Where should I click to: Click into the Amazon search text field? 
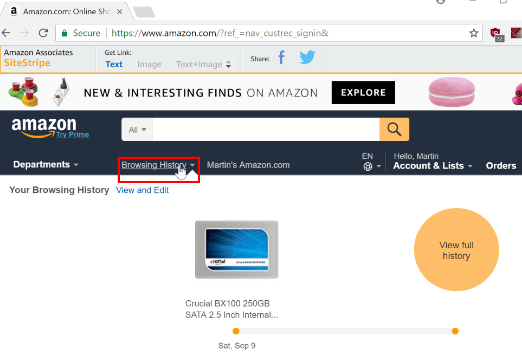click(266, 129)
